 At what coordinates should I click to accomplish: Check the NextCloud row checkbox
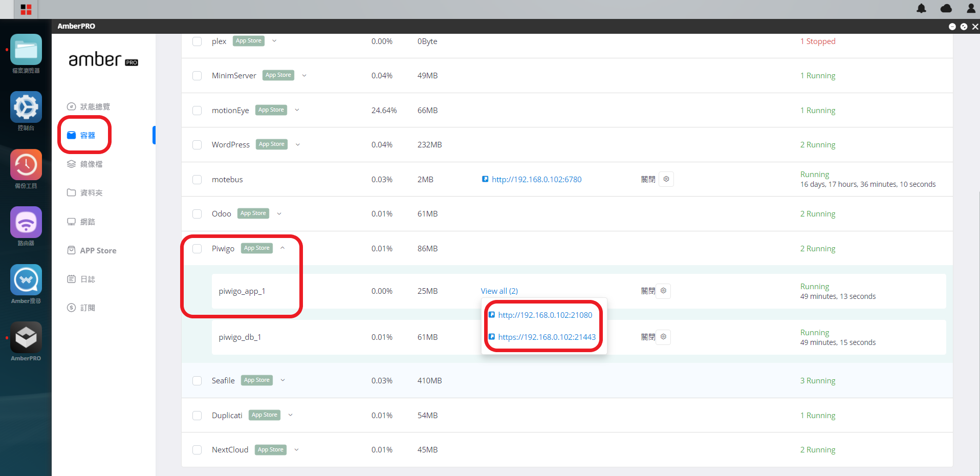[x=197, y=450]
